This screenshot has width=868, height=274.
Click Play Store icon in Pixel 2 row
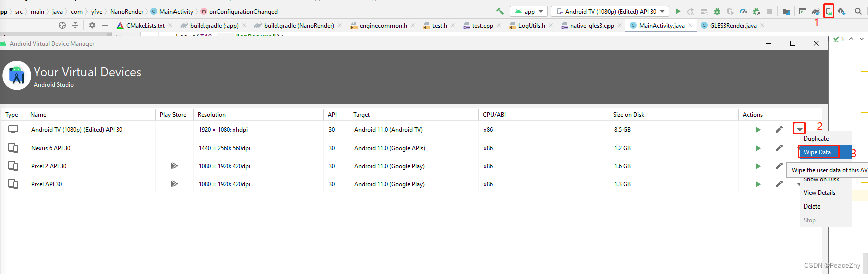coord(174,166)
